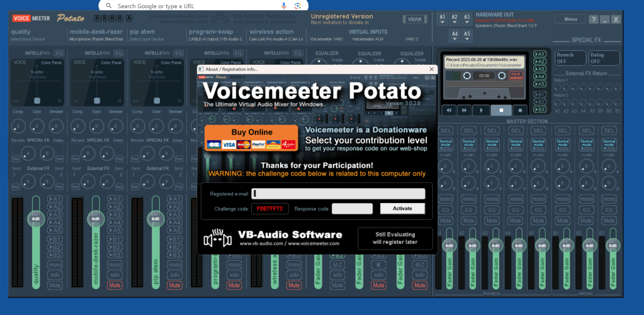644x315 pixels.
Task: Focus the Response code field
Action: point(352,208)
